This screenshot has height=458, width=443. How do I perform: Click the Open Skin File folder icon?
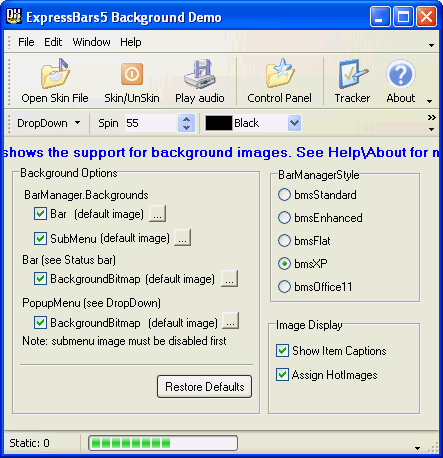[x=55, y=74]
